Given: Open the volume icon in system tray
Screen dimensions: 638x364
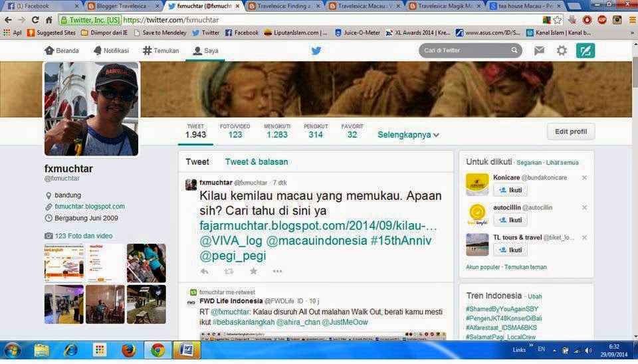Looking at the screenshot, I should coord(588,350).
